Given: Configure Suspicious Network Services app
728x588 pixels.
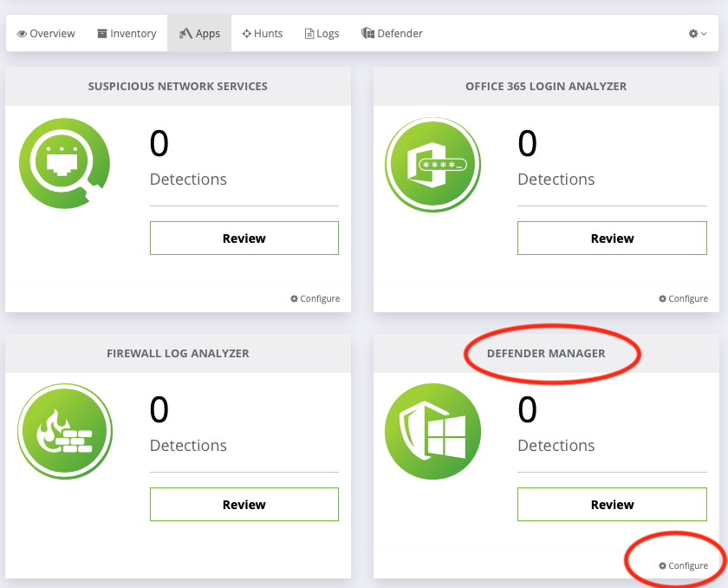Looking at the screenshot, I should [315, 298].
